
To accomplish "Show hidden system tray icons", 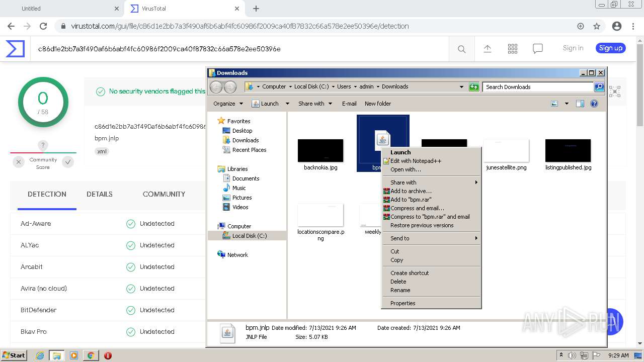I will coord(561,355).
